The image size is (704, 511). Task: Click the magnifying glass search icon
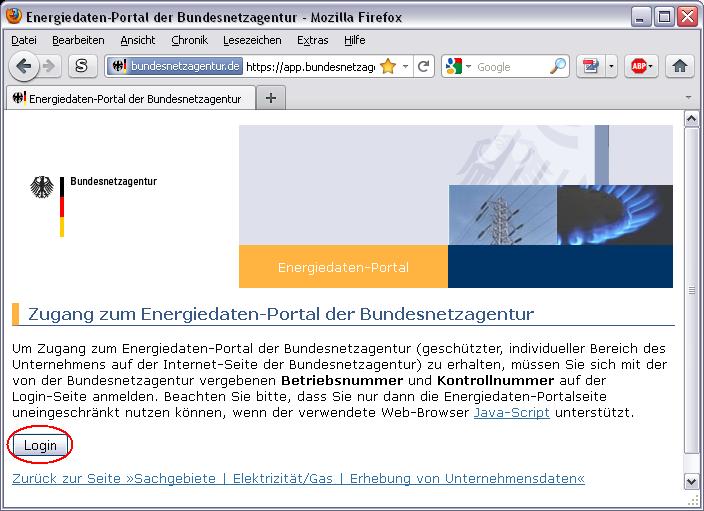558,66
